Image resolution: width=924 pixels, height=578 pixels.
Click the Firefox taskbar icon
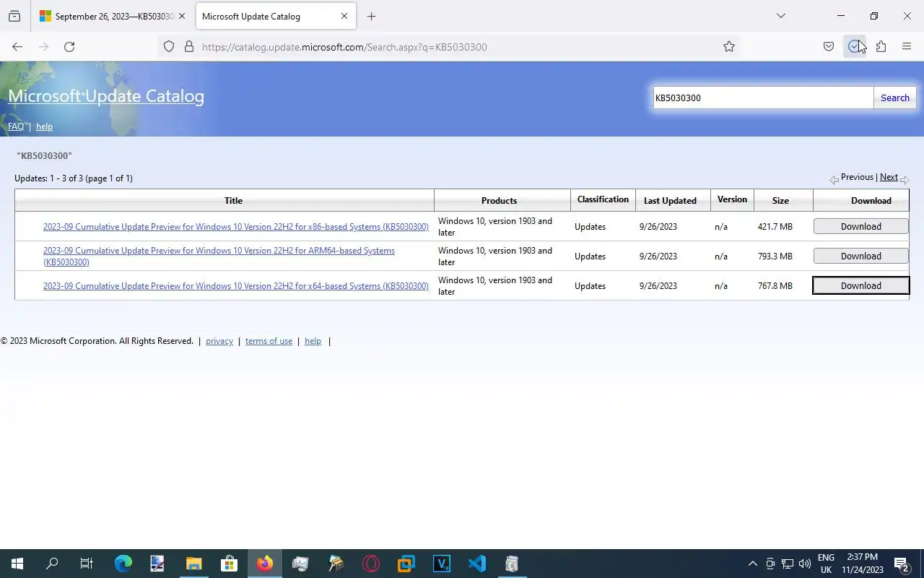(x=264, y=564)
